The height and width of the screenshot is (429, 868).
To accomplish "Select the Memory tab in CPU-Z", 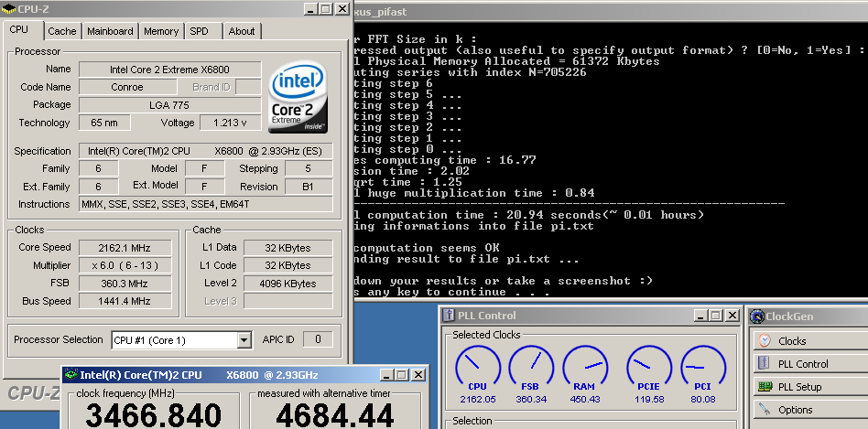I will coord(161,31).
